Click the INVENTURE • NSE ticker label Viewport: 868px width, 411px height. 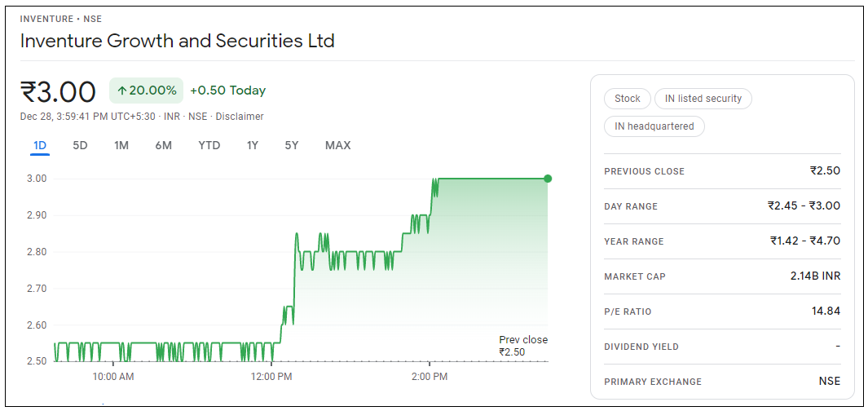pyautogui.click(x=61, y=19)
